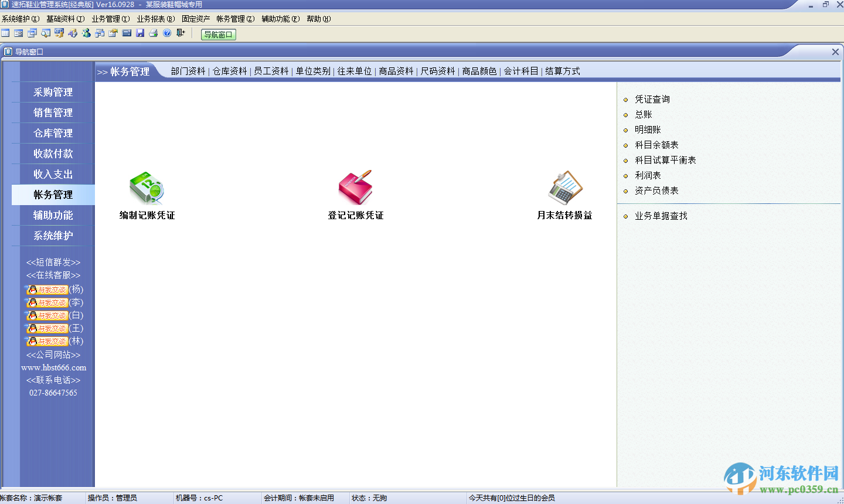Visit www.hbst666.com company website link
Image resolution: width=844 pixels, height=504 pixels.
(53, 367)
